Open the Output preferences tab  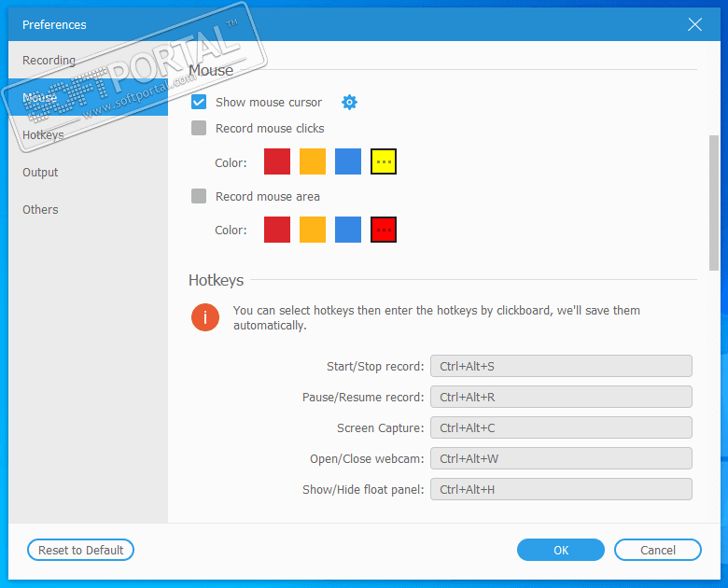click(x=89, y=173)
